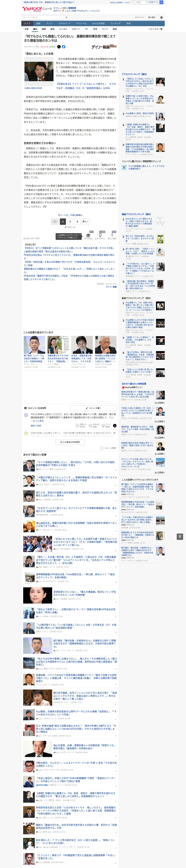The width and height of the screenshot is (186, 868).
Task: Click the 共感した smiley reaction on first comment
Action: tap(81, 426)
